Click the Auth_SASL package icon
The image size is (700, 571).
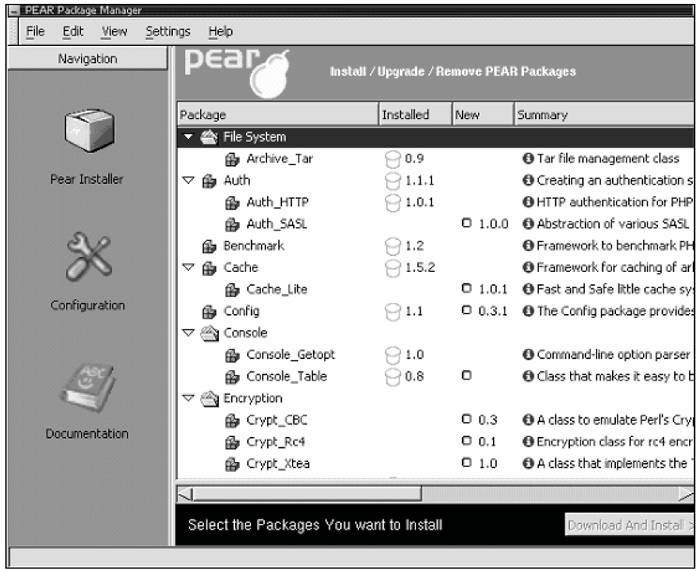(232, 225)
